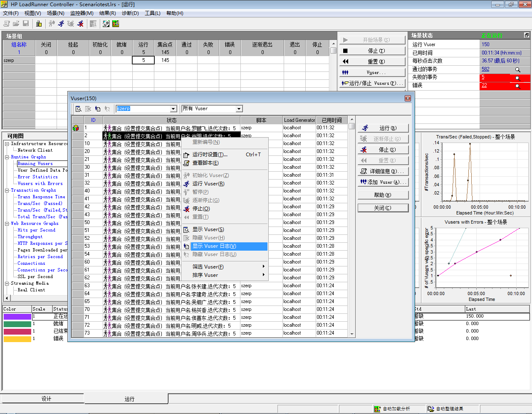The height and width of the screenshot is (414, 532).
Task: Click the New Scenario toolbar icon
Action: point(7,24)
